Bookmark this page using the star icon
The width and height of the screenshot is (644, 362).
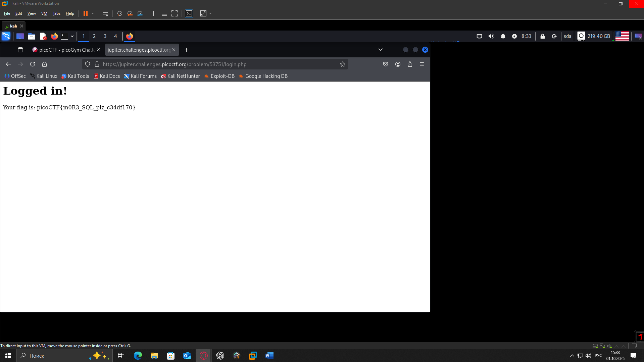[x=342, y=64]
